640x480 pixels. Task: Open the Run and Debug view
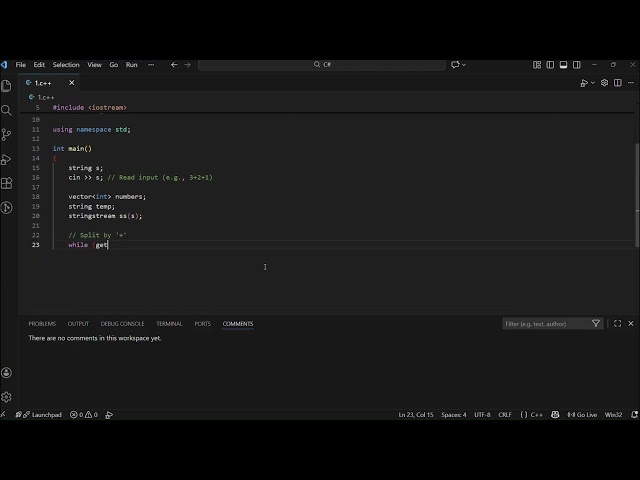click(7, 159)
